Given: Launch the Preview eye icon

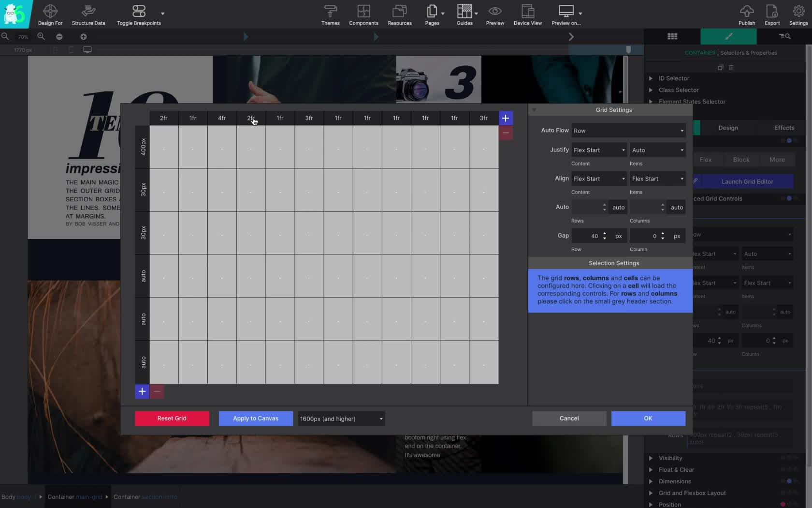Looking at the screenshot, I should [x=495, y=11].
